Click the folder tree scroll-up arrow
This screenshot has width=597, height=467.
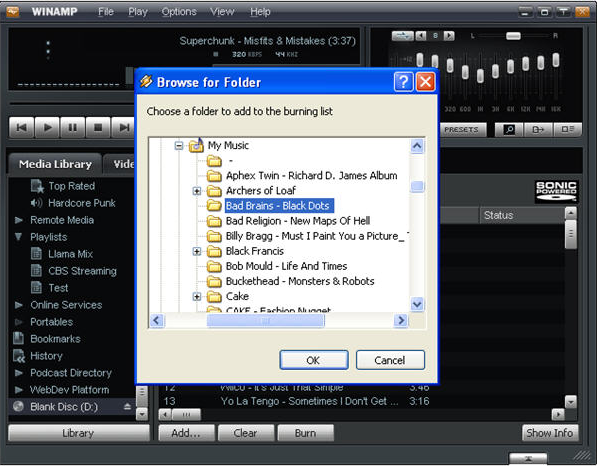[x=417, y=146]
